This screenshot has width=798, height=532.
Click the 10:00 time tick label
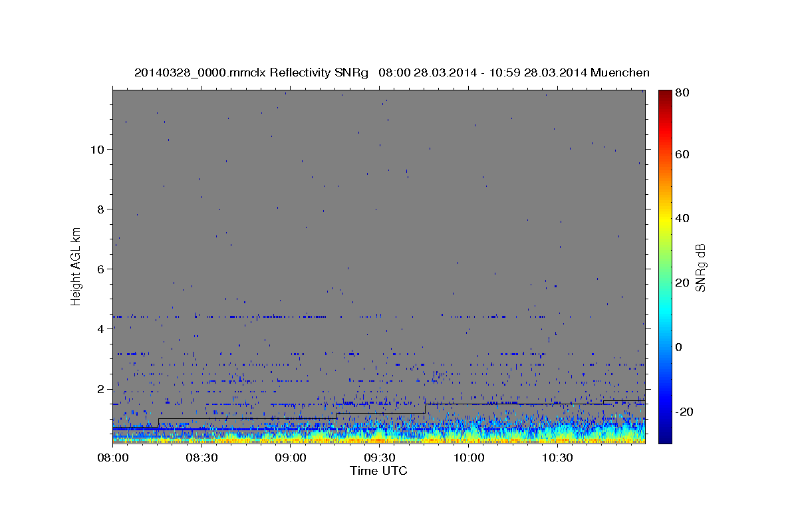(468, 458)
